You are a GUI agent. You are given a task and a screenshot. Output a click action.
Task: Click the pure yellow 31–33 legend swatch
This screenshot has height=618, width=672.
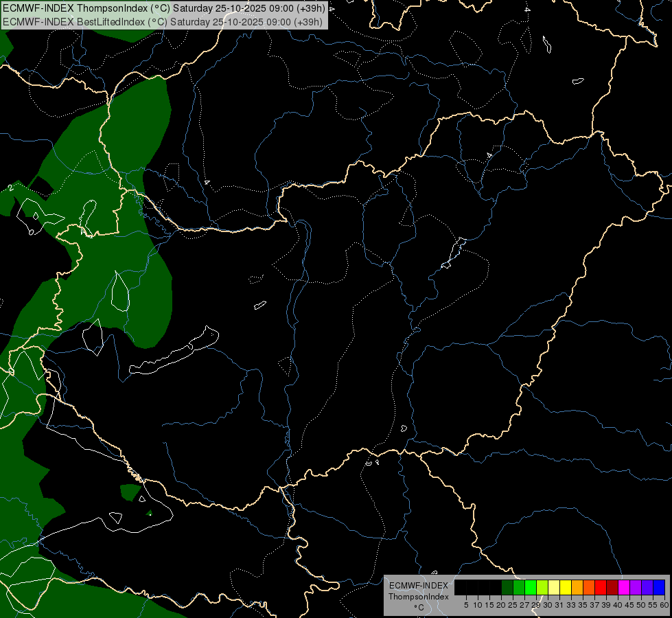coord(566,587)
